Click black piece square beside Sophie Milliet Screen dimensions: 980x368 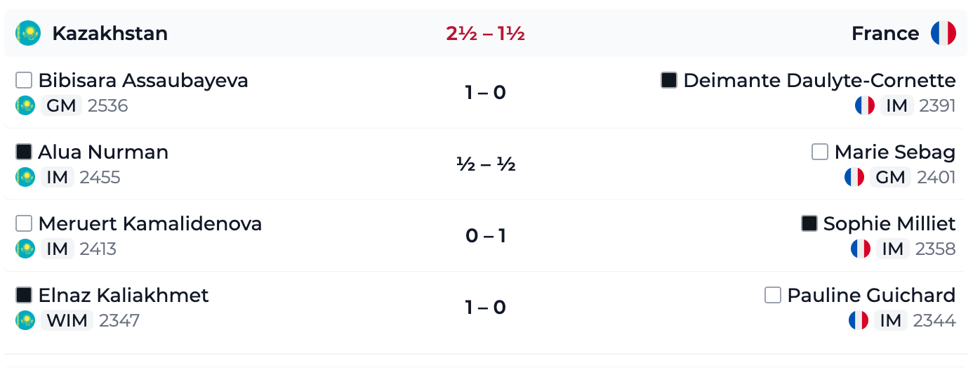click(x=809, y=223)
